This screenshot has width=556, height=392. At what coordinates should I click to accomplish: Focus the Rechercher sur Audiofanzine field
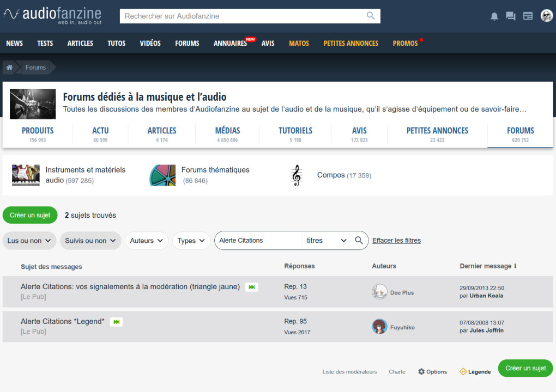(x=243, y=16)
